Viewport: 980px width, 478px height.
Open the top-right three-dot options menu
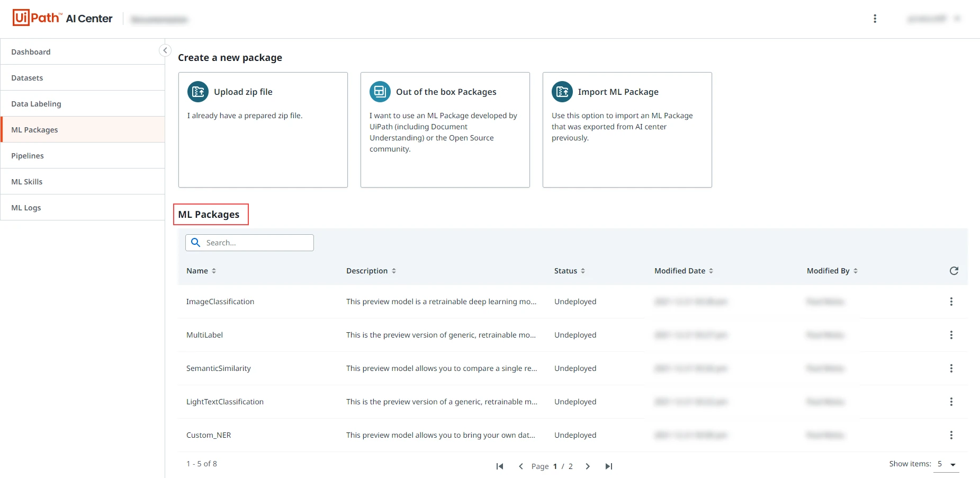pos(875,19)
